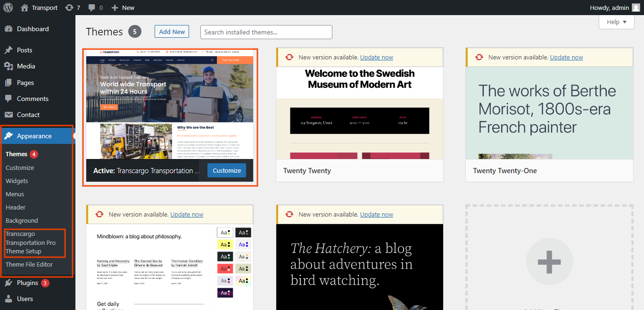The image size is (644, 310).
Task: Click the Add New themes button
Action: point(172,32)
